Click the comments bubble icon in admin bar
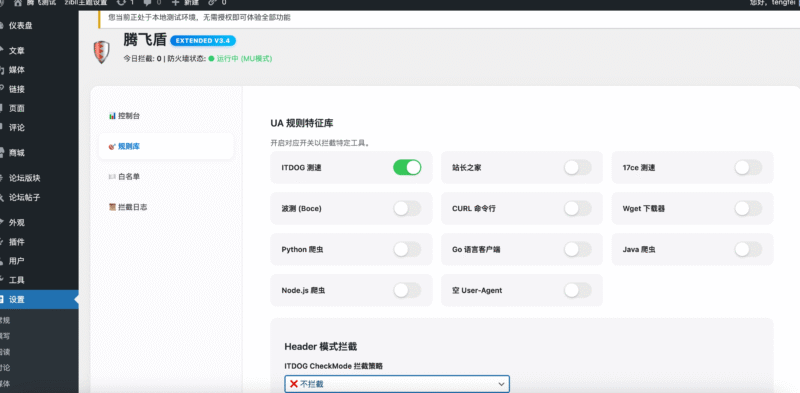This screenshot has height=393, width=800. pyautogui.click(x=147, y=3)
